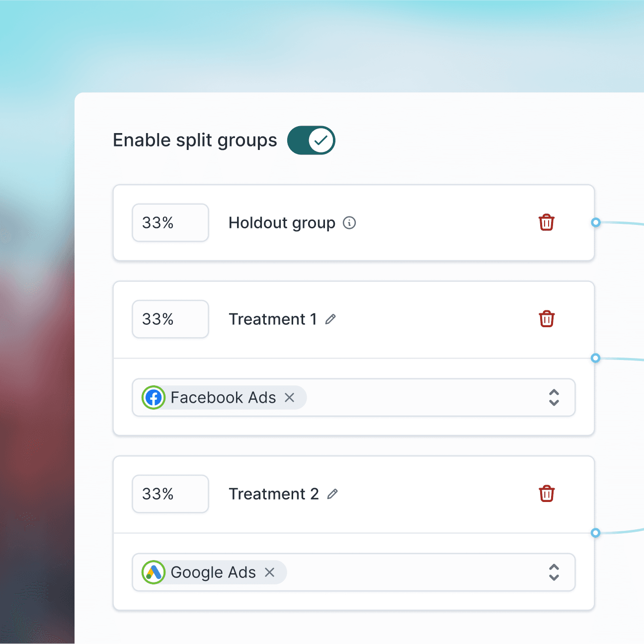The height and width of the screenshot is (644, 644).
Task: Click the connection node next to Treatment 1
Action: tap(595, 358)
